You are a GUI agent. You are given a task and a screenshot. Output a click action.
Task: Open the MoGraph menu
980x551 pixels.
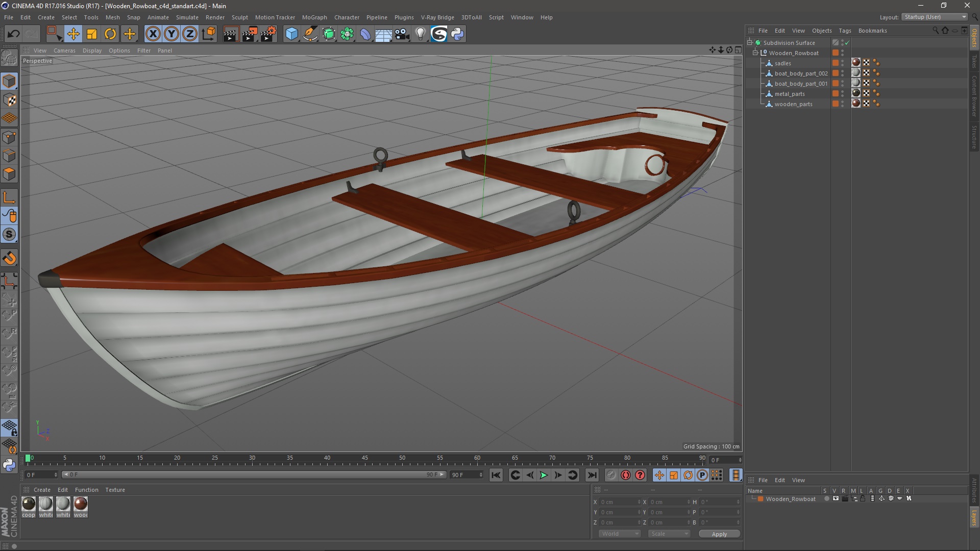[314, 17]
